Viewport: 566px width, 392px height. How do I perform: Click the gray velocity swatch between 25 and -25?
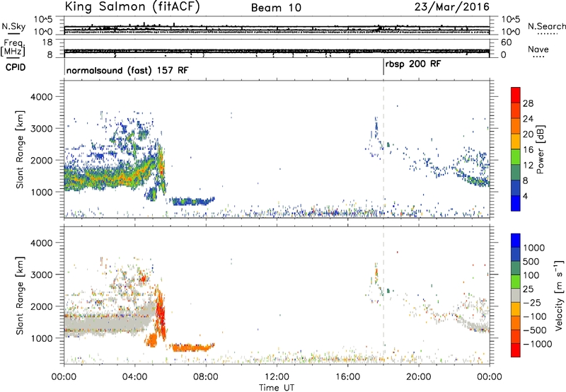tap(516, 295)
